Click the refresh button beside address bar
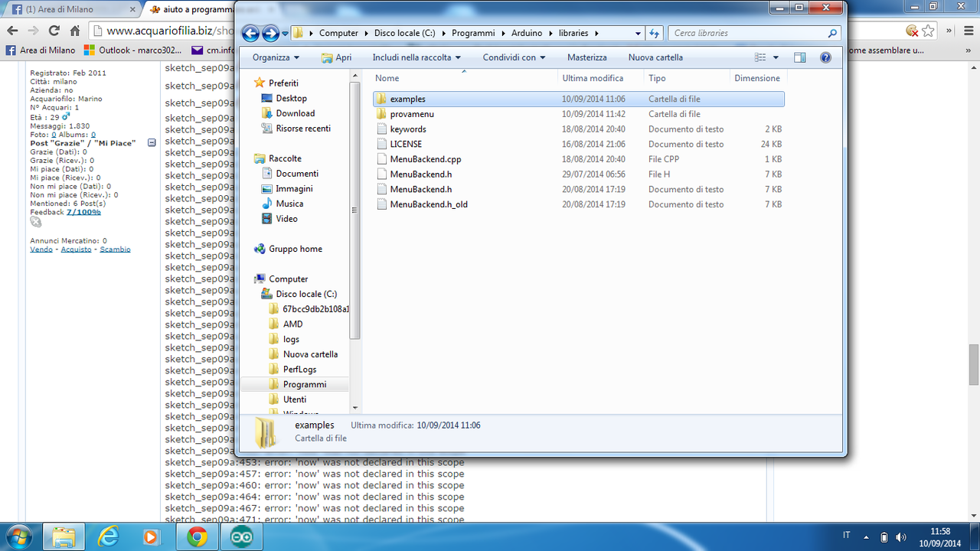 pyautogui.click(x=655, y=33)
